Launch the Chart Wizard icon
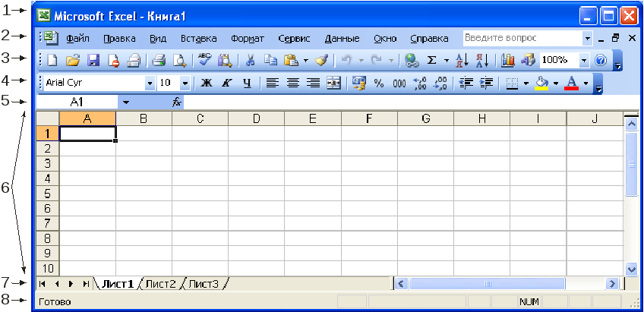Viewport: 644px width, 312px height. [x=508, y=60]
